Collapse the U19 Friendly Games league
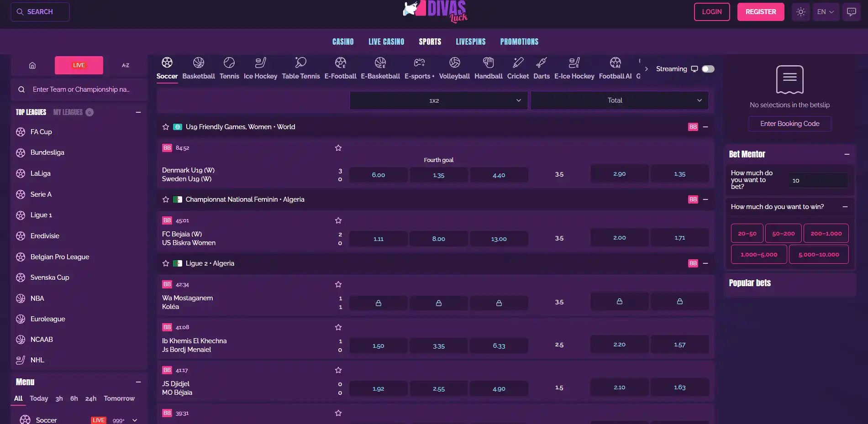The image size is (868, 424). (x=705, y=127)
